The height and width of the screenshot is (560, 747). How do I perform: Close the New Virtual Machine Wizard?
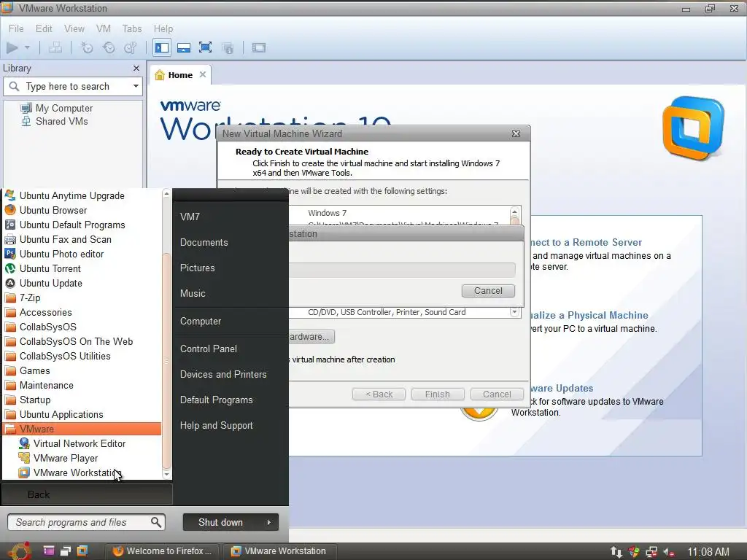[x=516, y=134]
